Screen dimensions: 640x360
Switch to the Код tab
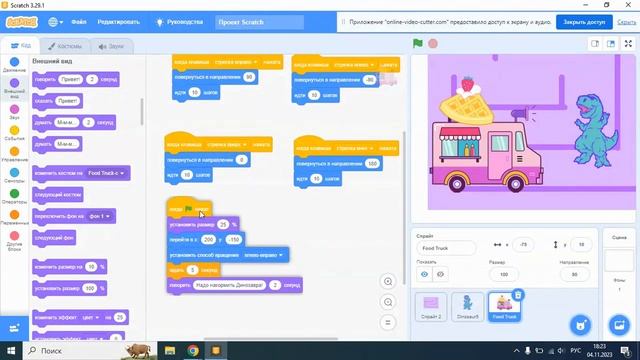tap(20, 46)
